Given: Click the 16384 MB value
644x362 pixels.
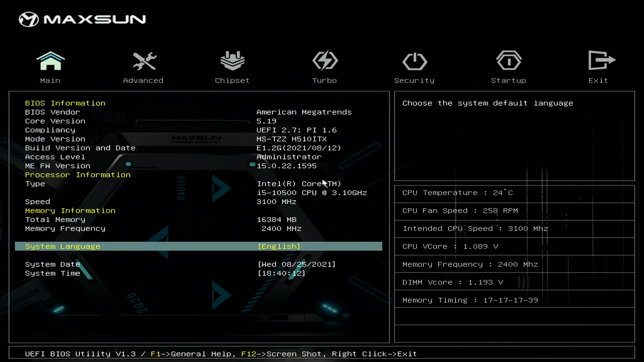Looking at the screenshot, I should pyautogui.click(x=277, y=220).
